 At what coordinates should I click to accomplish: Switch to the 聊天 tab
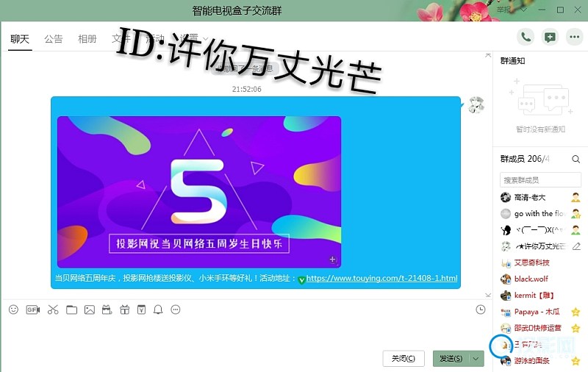coord(20,39)
